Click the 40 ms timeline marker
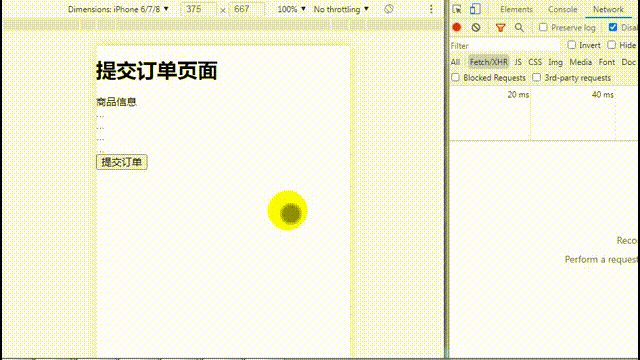This screenshot has height=360, width=640. [603, 95]
